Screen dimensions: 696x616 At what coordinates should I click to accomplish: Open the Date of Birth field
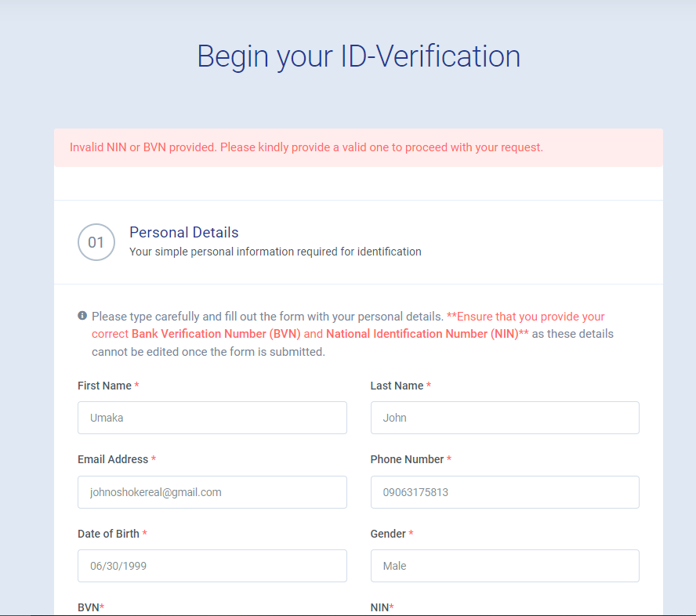(212, 566)
